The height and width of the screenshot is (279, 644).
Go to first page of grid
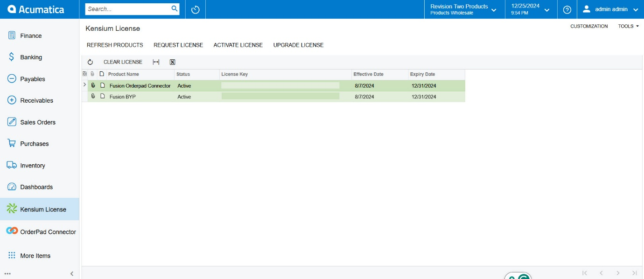[584, 273]
